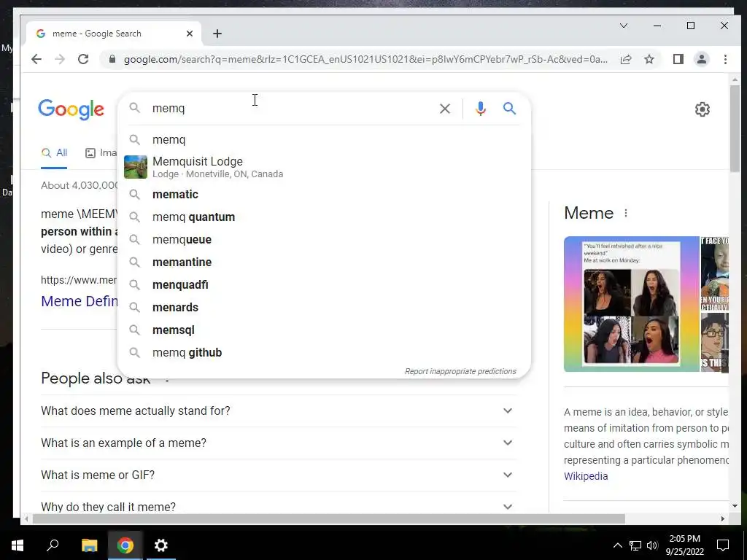
Task: Expand 'What does meme actually stand for?'
Action: coord(278,411)
